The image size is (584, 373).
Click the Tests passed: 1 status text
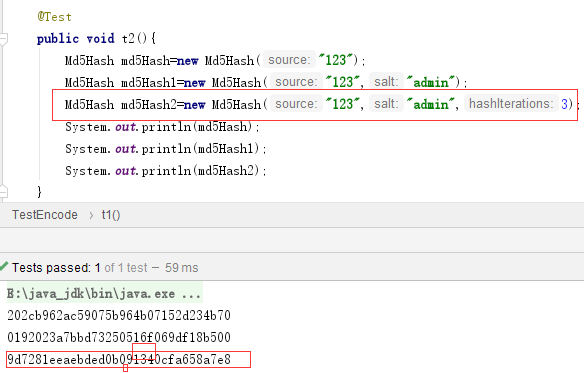56,268
